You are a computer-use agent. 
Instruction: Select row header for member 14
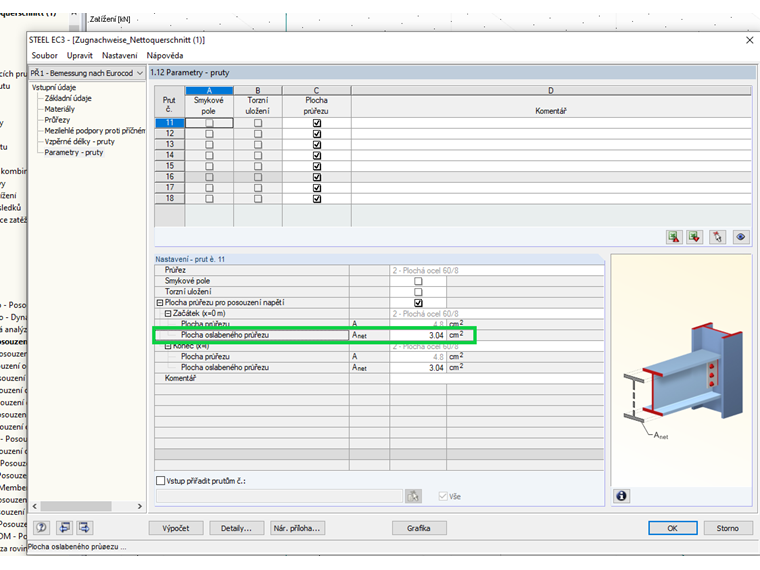pyautogui.click(x=170, y=155)
